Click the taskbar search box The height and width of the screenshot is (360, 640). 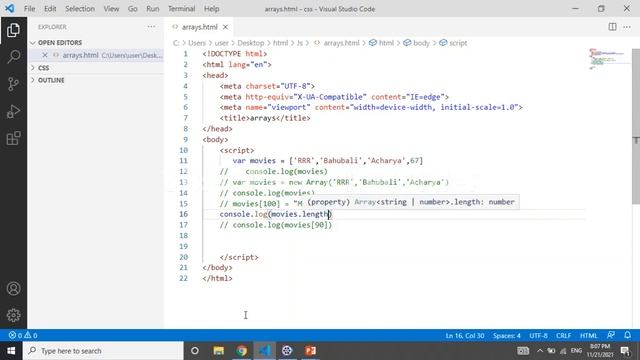point(103,351)
